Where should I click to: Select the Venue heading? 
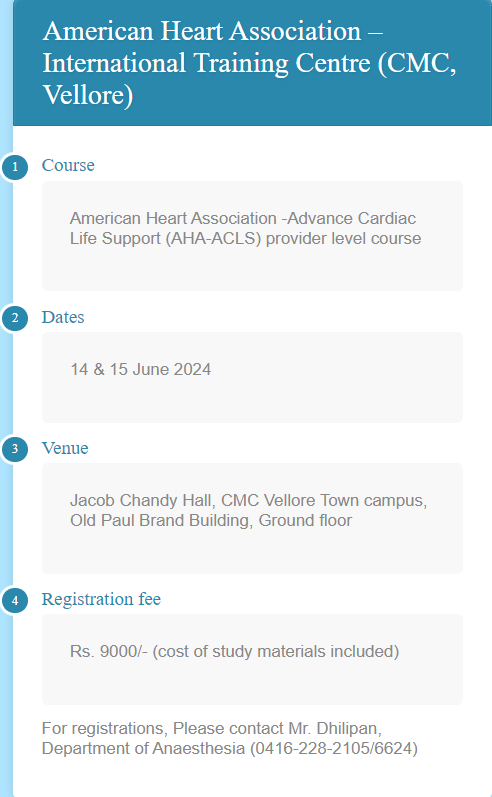(65, 448)
